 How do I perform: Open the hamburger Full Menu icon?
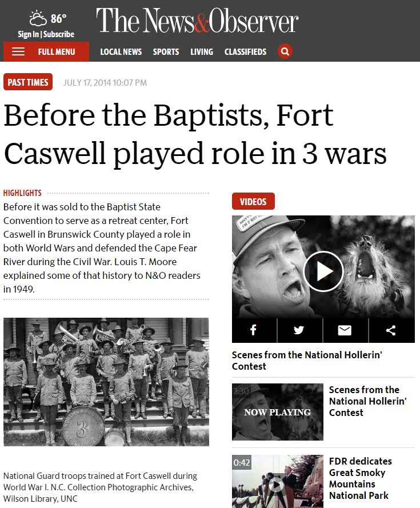(x=18, y=51)
